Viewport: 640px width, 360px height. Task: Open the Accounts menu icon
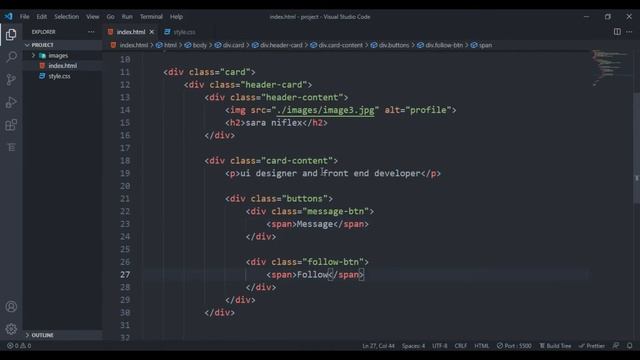pos(11,307)
